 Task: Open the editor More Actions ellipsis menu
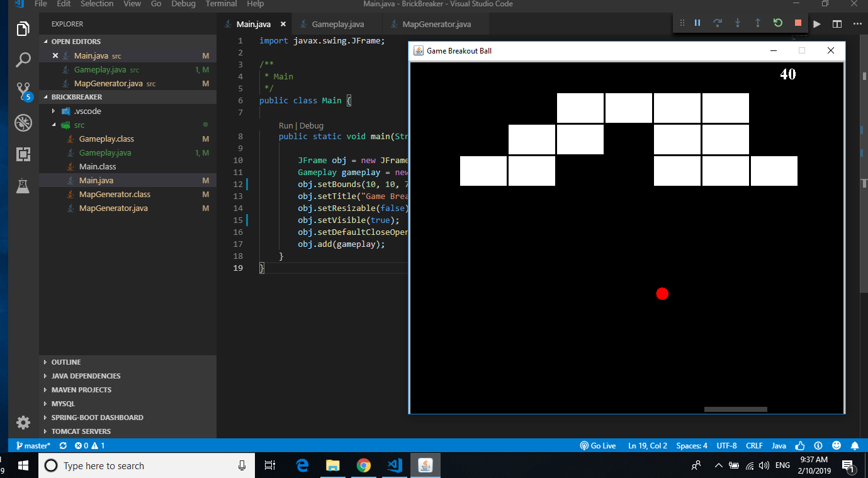pos(857,24)
